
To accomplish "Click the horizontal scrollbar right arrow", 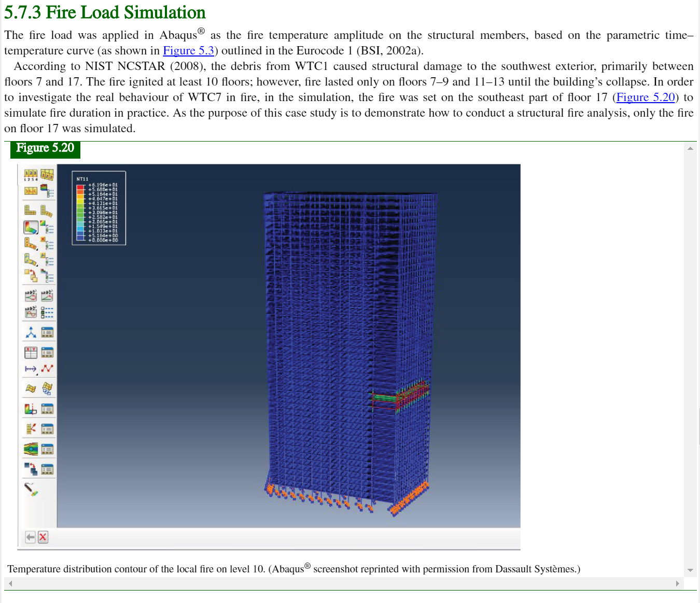I will [677, 583].
